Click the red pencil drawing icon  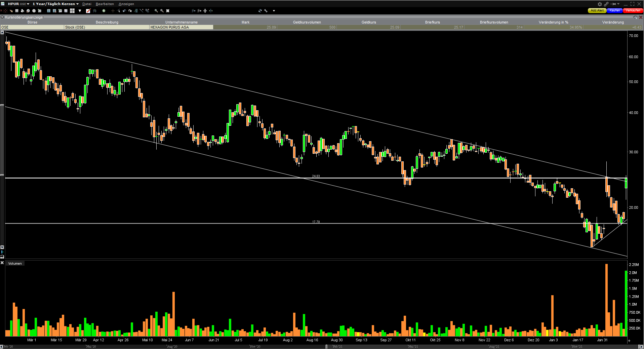coord(88,11)
